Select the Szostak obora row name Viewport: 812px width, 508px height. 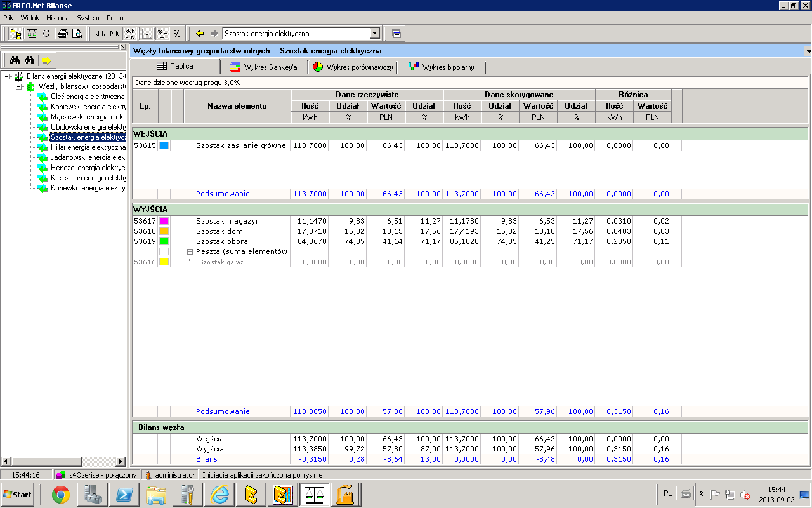click(222, 241)
